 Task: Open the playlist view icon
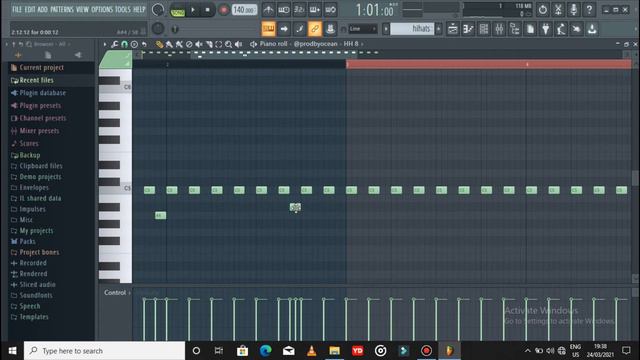tap(453, 29)
